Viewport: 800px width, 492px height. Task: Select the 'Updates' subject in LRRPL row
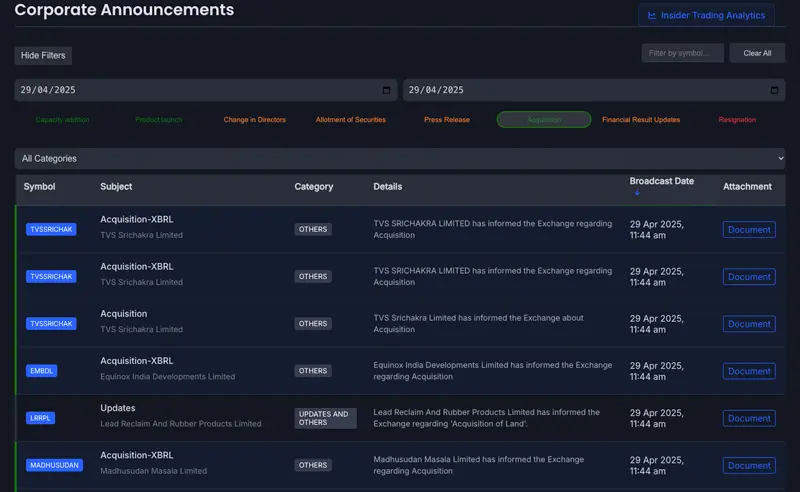tap(118, 408)
